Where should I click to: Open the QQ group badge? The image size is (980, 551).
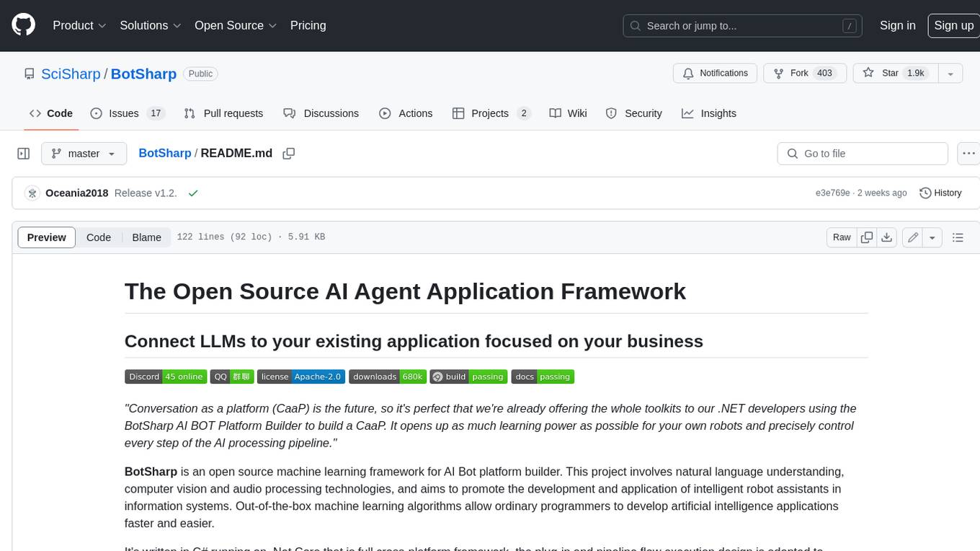click(232, 376)
